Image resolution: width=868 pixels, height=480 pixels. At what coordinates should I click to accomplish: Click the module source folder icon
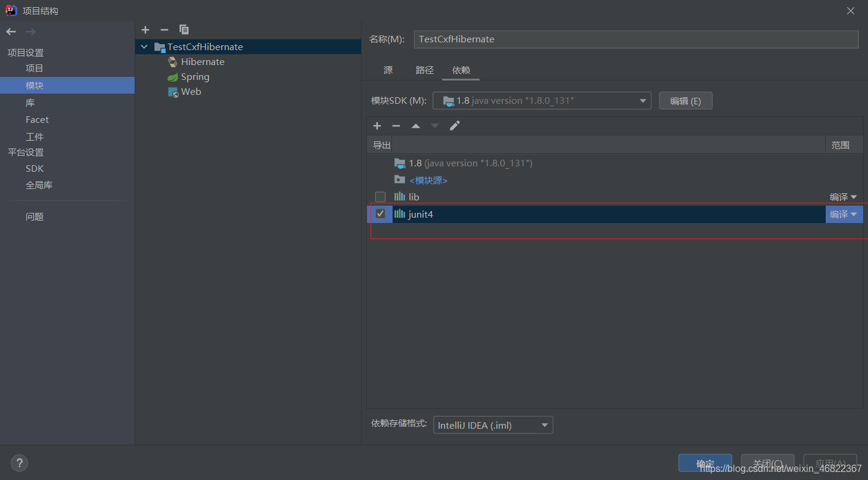[400, 180]
